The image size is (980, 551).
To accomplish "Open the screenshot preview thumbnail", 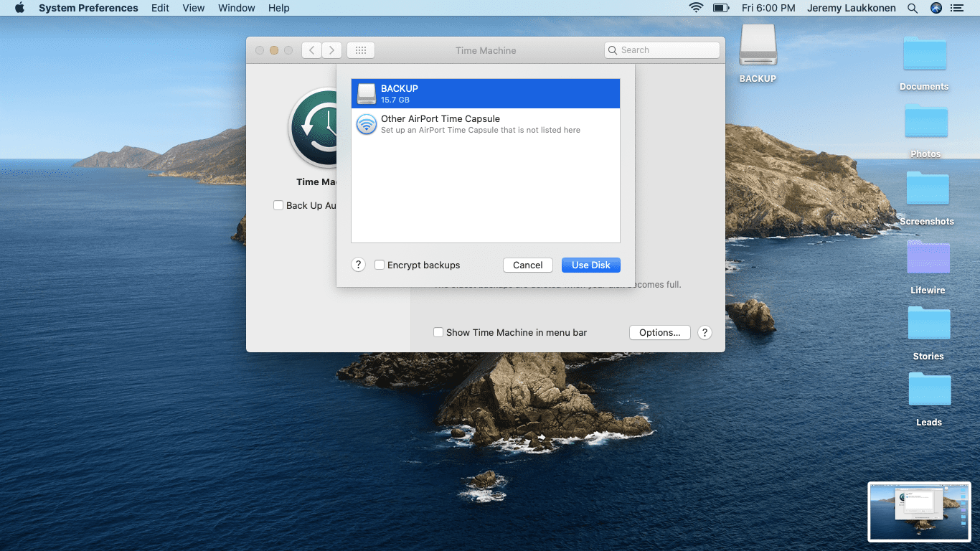I will coord(920,512).
